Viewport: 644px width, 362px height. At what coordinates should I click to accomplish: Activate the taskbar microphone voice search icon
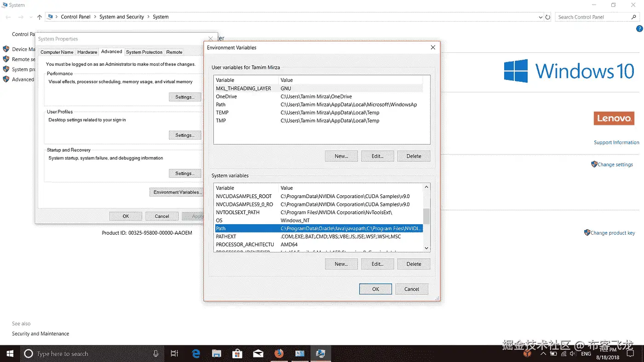[156, 354]
